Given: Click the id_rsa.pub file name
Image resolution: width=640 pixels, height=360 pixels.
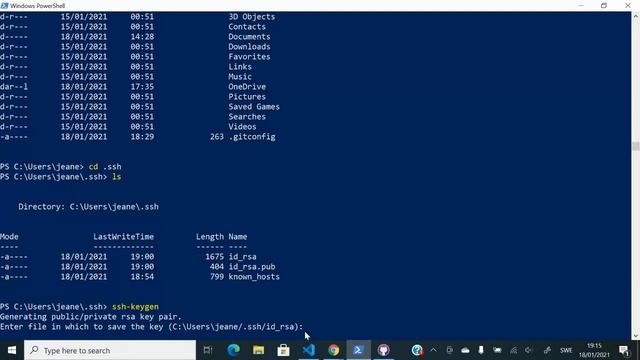Looking at the screenshot, I should click(252, 267).
